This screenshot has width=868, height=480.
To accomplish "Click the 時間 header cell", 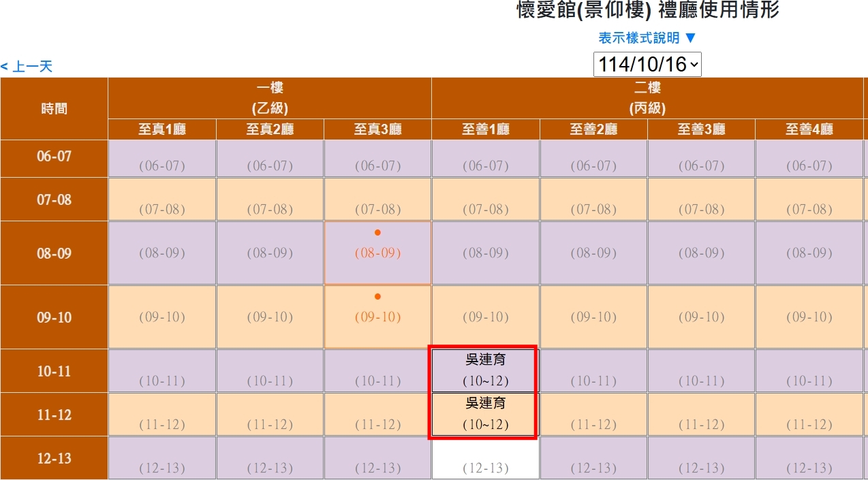I will [54, 109].
